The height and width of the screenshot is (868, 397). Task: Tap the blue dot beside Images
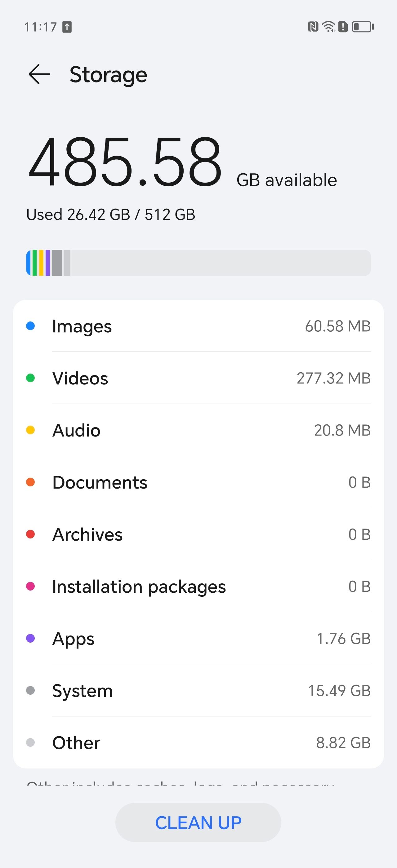click(30, 326)
